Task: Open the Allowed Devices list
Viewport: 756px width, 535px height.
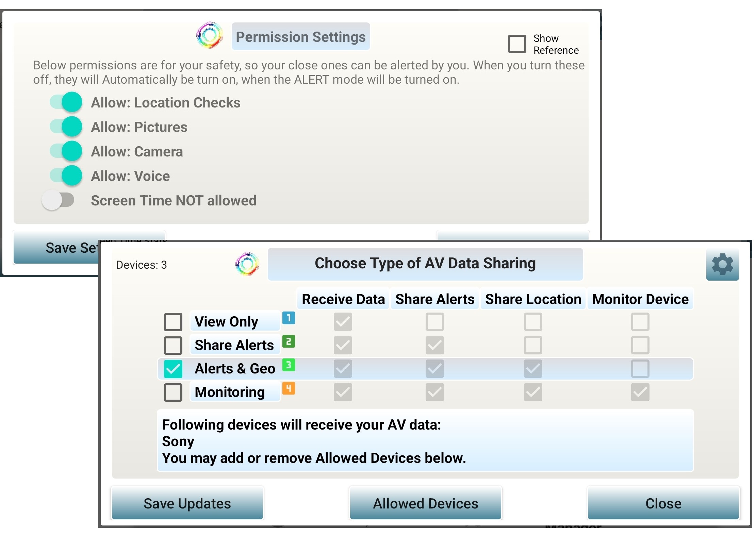Action: (425, 503)
